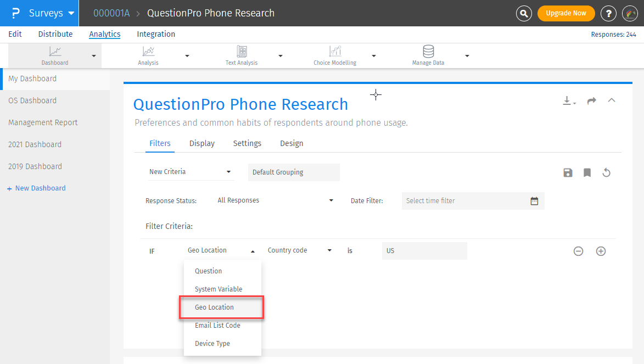
Task: Click the QuestionPro Phone Research dashboard title
Action: (x=240, y=104)
